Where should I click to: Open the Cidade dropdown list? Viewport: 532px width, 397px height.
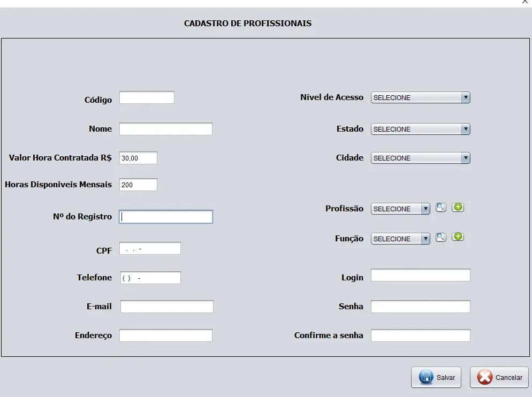[420, 158]
